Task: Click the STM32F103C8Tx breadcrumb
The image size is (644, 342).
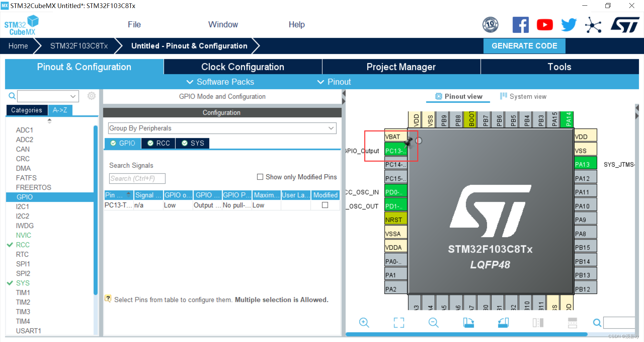Action: pyautogui.click(x=79, y=46)
